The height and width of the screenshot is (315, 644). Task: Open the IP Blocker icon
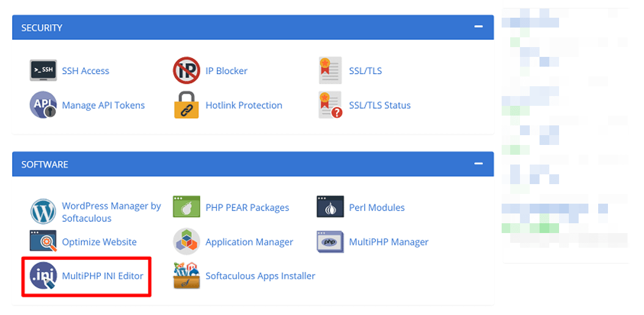tap(186, 71)
